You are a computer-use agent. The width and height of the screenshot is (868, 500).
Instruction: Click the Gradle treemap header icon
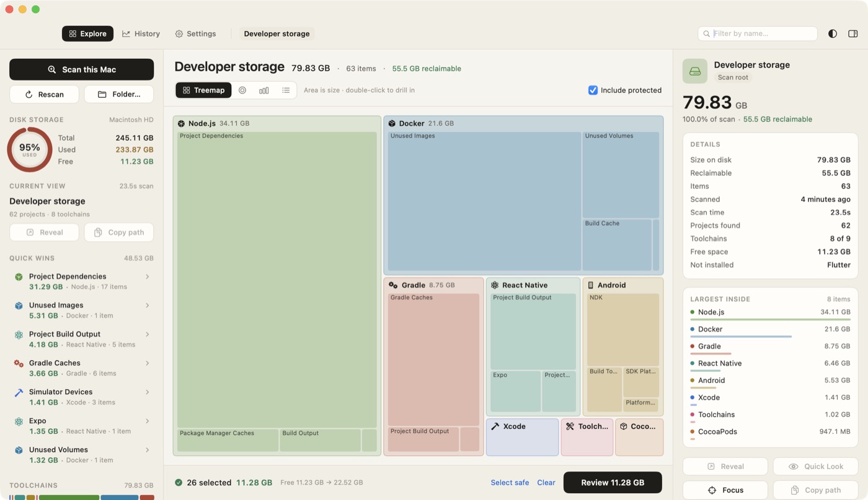point(393,285)
